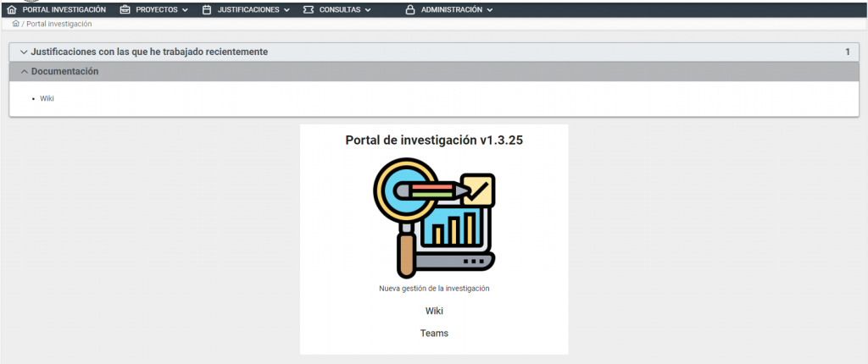Click the Portal investigación breadcrumb text
868x364 pixels.
coord(59,24)
